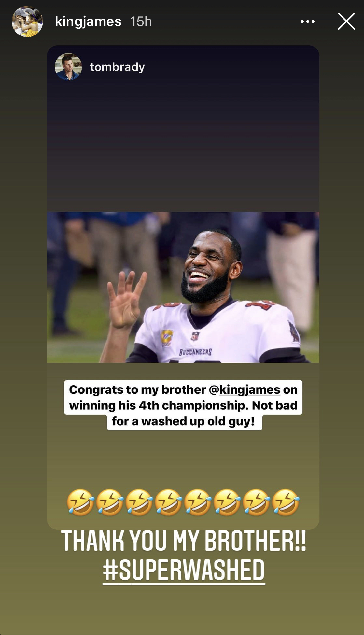
Task: Tap the kingjames profile picture avatar
Action: point(27,21)
